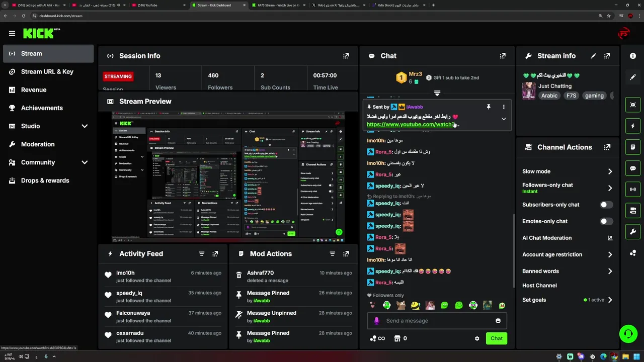Open the green headset support button
644x362 pixels.
pyautogui.click(x=627, y=333)
